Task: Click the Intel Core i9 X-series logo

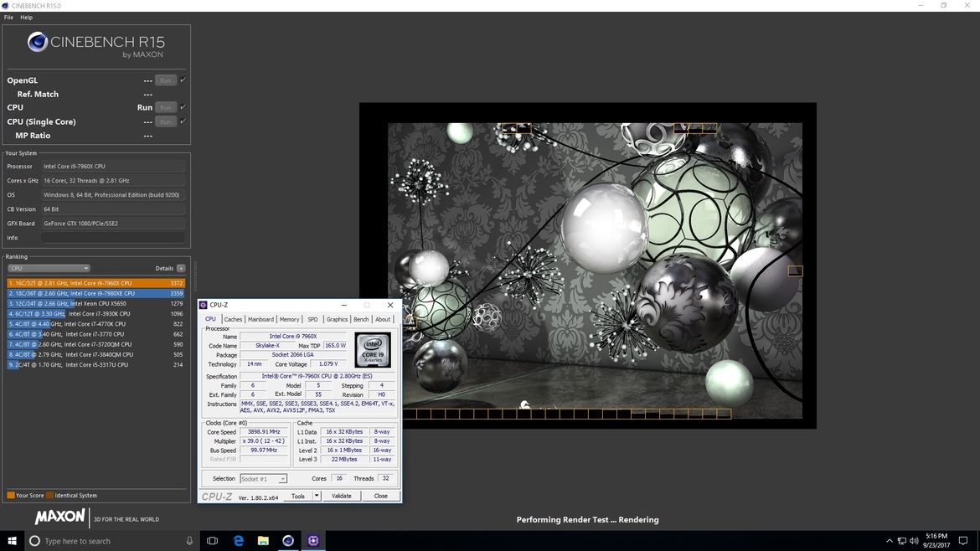Action: coord(373,350)
